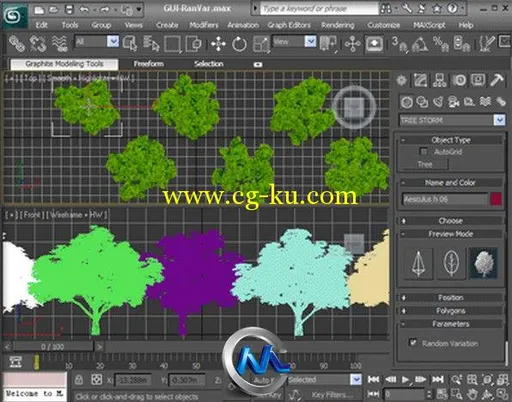This screenshot has width=512, height=402.
Task: Click the Unlink Selection tool
Action: [x=38, y=43]
